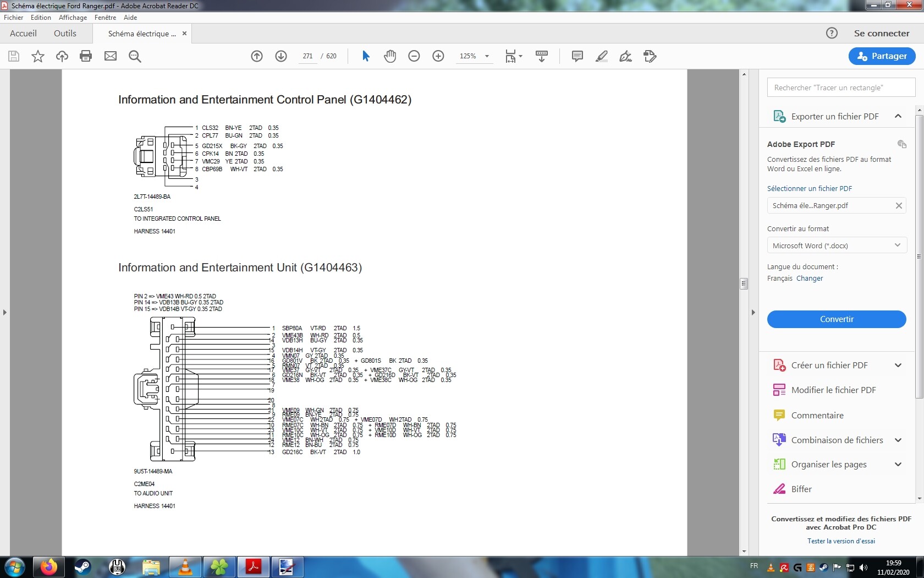The image size is (924, 578).
Task: Click the document vertical scrollbar thumb
Action: click(x=744, y=283)
